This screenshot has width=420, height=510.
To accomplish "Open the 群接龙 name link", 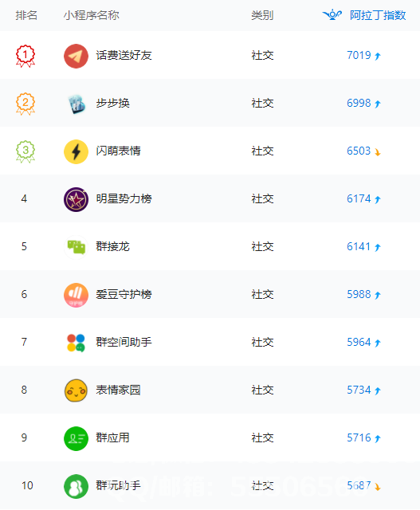I will point(112,246).
